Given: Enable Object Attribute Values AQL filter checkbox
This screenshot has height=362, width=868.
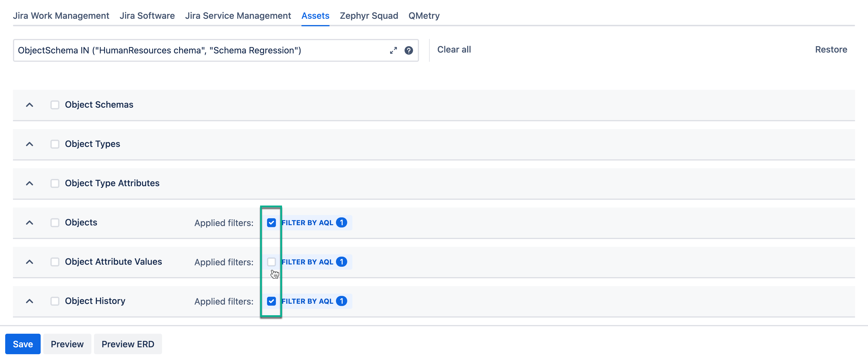Looking at the screenshot, I should [x=271, y=262].
